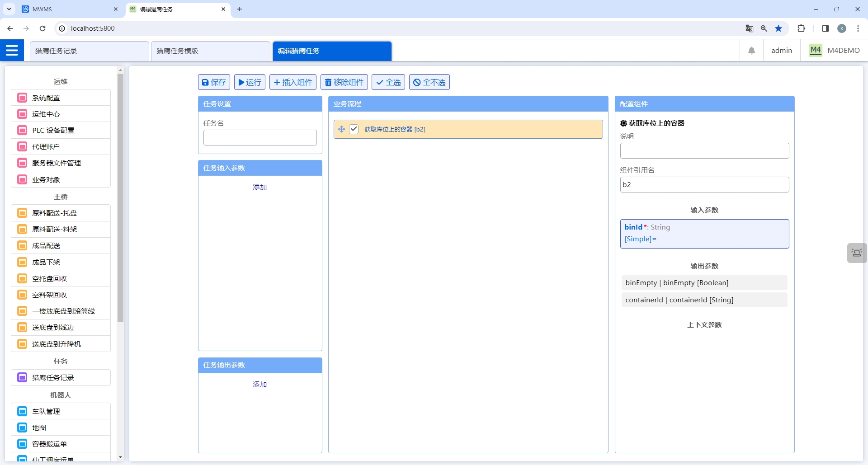
Task: Open browser tab search dropdown arrow
Action: [9, 9]
